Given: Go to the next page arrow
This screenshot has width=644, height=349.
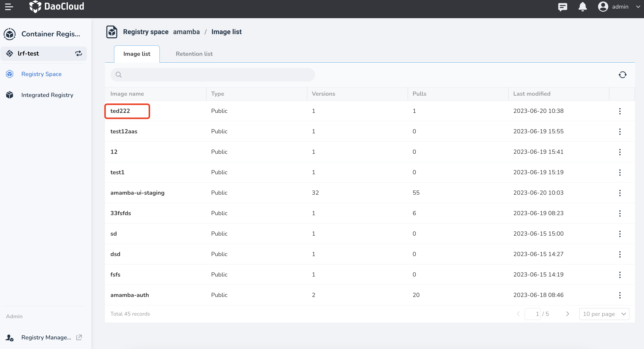Looking at the screenshot, I should tap(568, 314).
